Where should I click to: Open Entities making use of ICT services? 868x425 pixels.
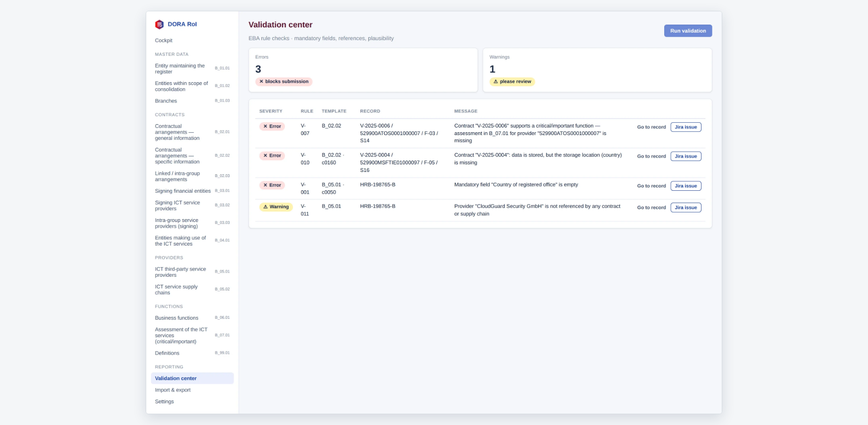click(192, 241)
